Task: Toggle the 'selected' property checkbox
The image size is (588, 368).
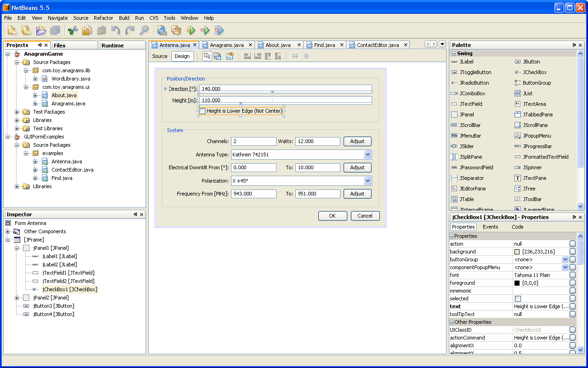Action: coord(518,299)
